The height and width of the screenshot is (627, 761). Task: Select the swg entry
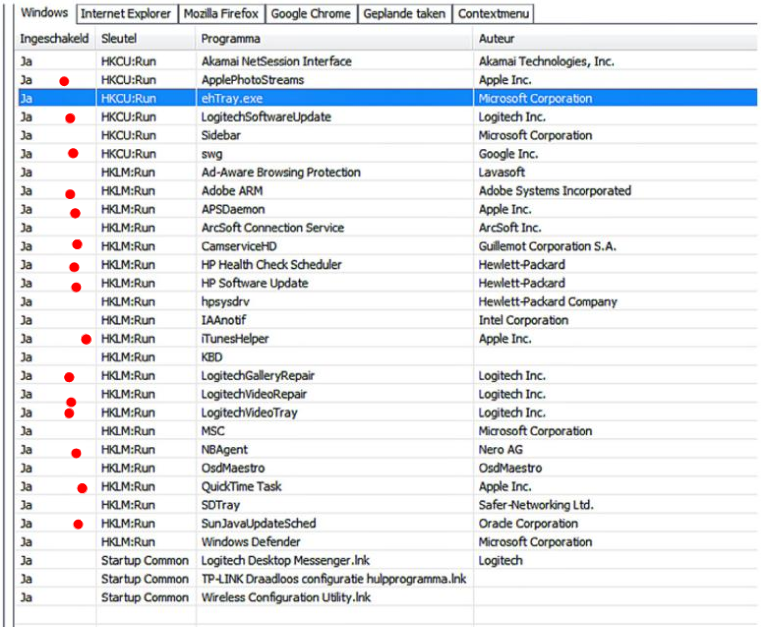pyautogui.click(x=388, y=154)
